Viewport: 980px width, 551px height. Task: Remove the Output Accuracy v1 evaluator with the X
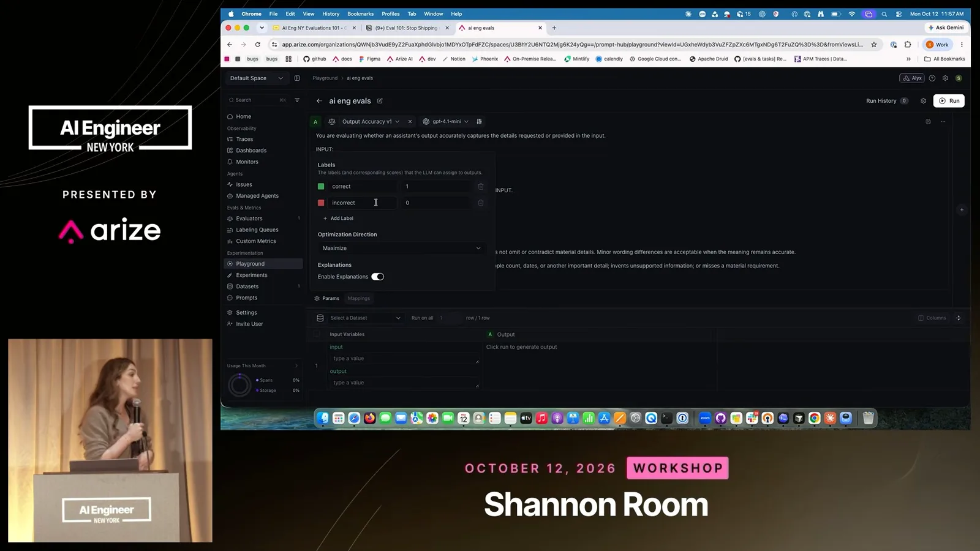[410, 121]
